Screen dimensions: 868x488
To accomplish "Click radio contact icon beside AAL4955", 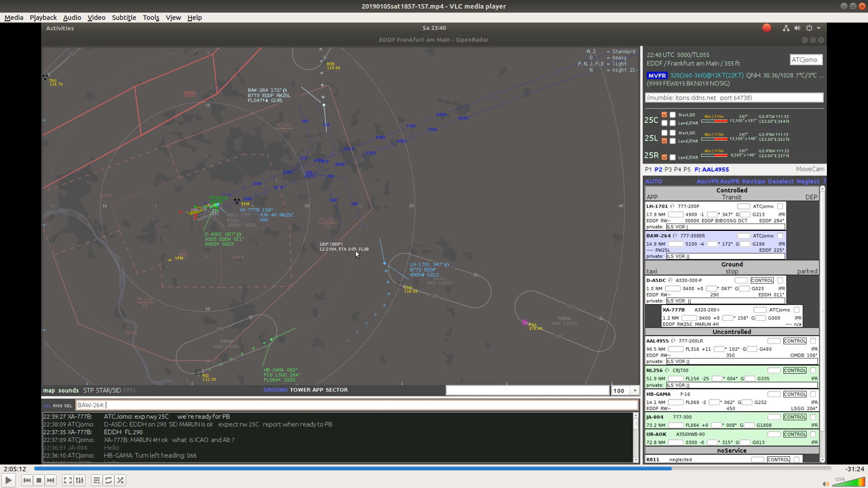I will tap(673, 341).
